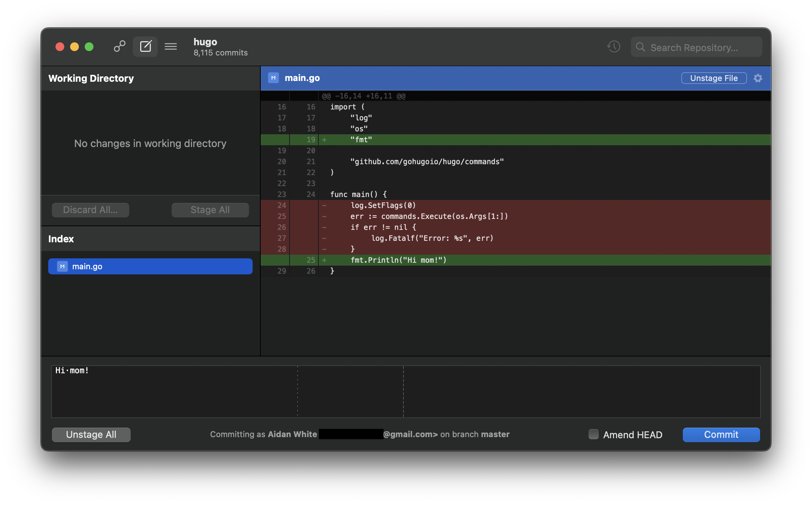Click the M status badge beside main.go header

pyautogui.click(x=273, y=78)
